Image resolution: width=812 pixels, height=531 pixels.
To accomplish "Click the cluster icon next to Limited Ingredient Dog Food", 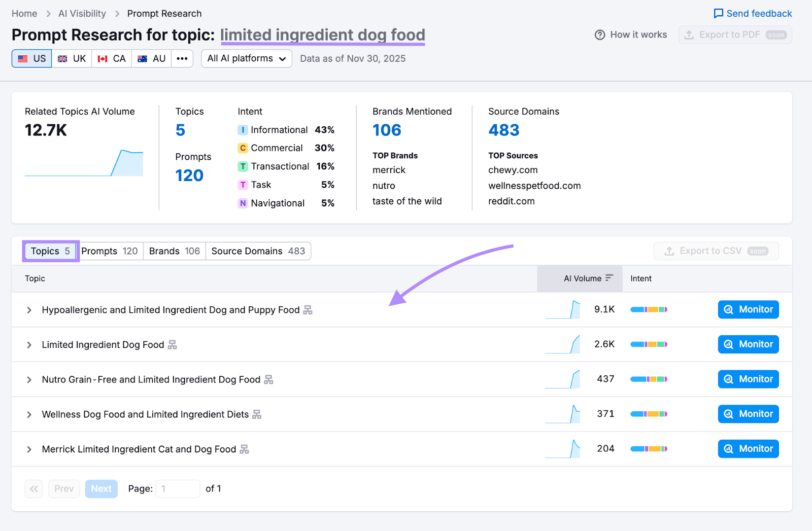I will (x=172, y=344).
